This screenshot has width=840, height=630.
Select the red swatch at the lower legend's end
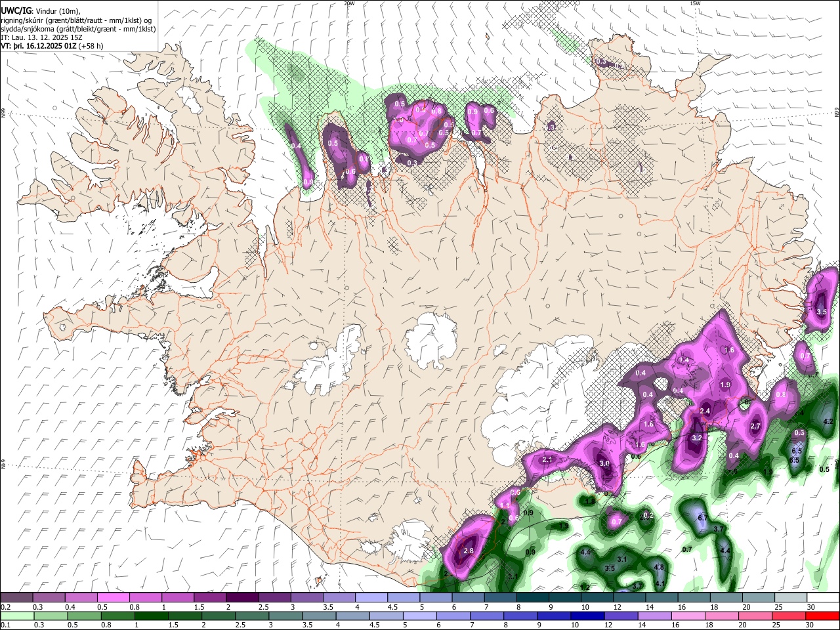822,616
